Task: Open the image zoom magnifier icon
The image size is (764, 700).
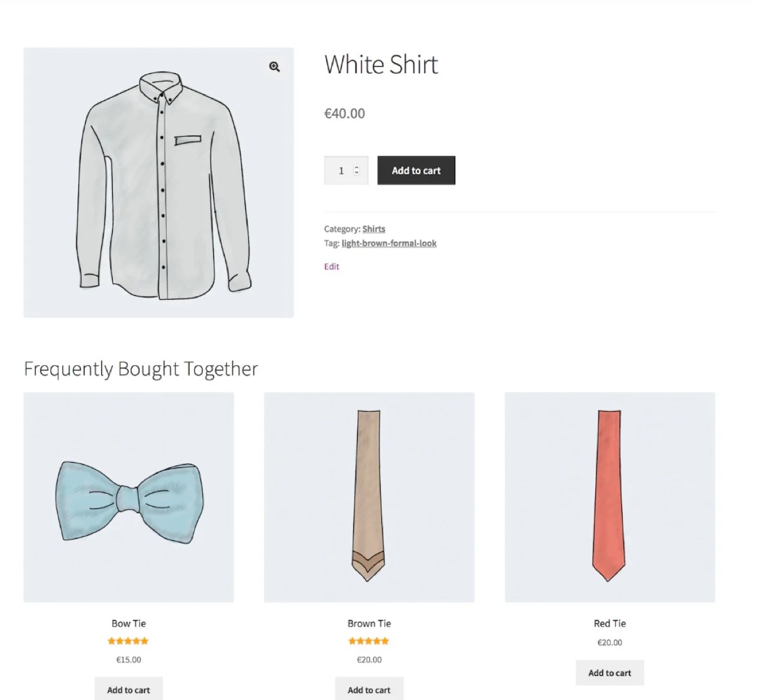Action: (x=274, y=67)
